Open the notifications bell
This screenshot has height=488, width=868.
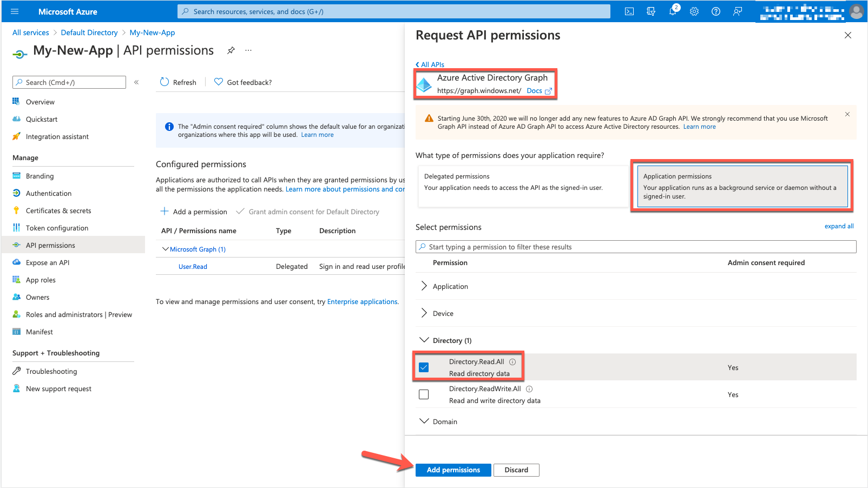673,11
